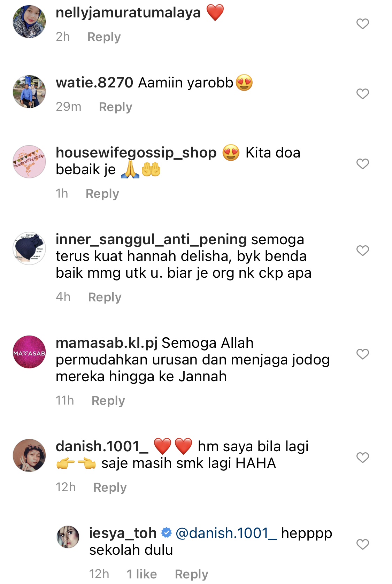This screenshot has width=392, height=584.
Task: Tap the verified badge beside iesya_toh
Action: tap(167, 533)
